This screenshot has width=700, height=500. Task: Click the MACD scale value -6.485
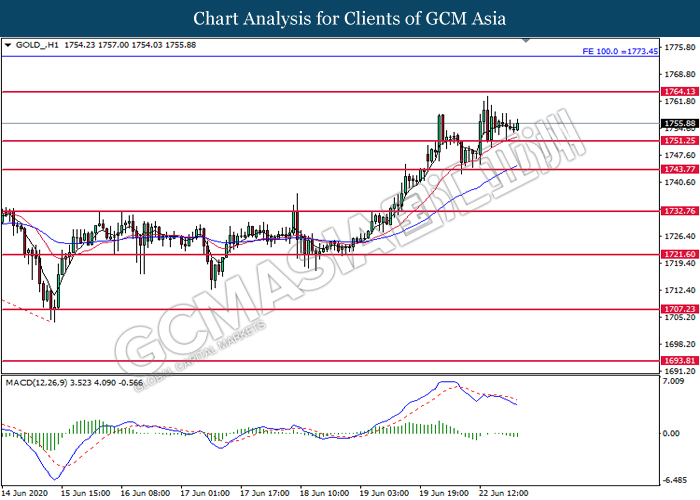(675, 480)
